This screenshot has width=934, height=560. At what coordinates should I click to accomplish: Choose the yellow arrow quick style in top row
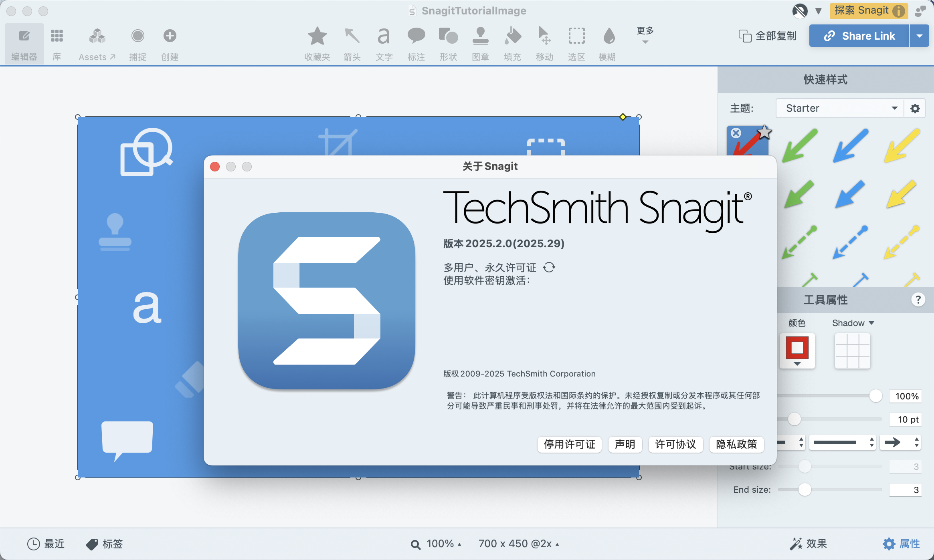902,145
